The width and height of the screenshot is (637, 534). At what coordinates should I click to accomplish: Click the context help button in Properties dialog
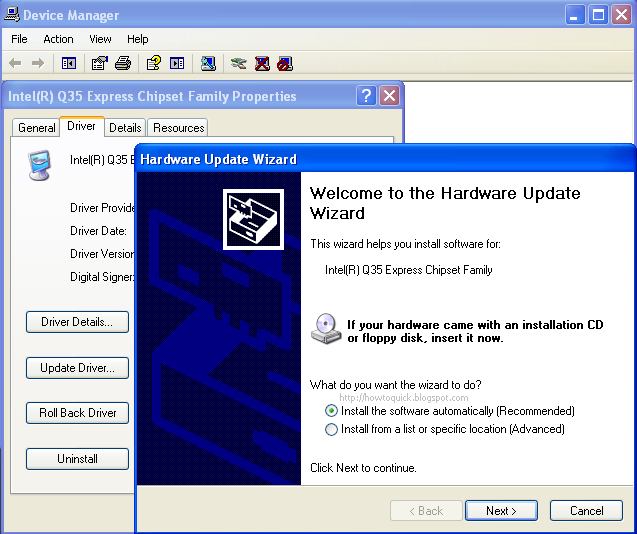pos(366,96)
